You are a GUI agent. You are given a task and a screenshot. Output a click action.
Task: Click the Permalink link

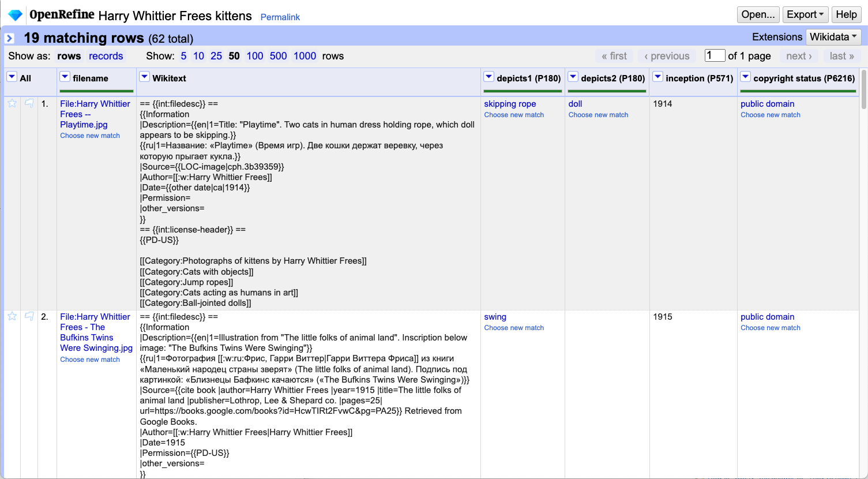click(x=280, y=17)
